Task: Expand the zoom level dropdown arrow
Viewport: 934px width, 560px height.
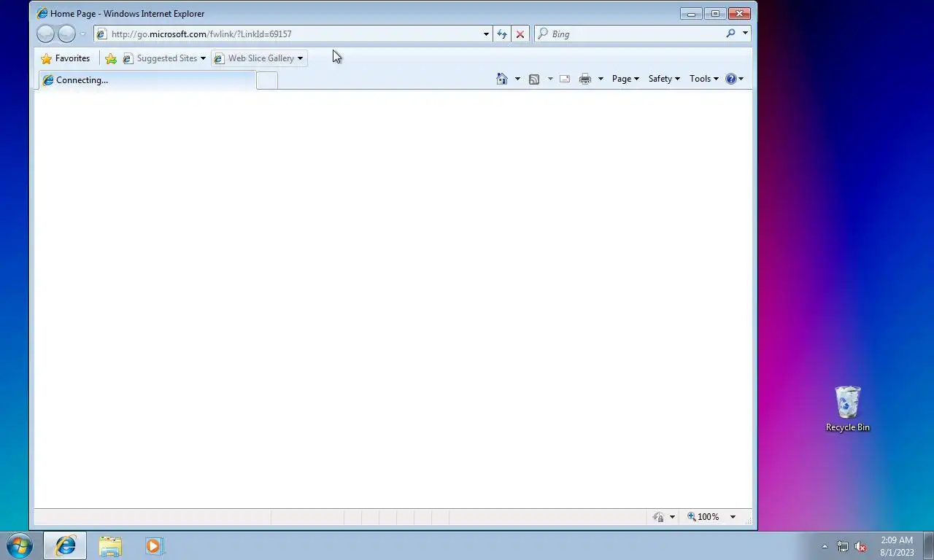Action: click(733, 517)
